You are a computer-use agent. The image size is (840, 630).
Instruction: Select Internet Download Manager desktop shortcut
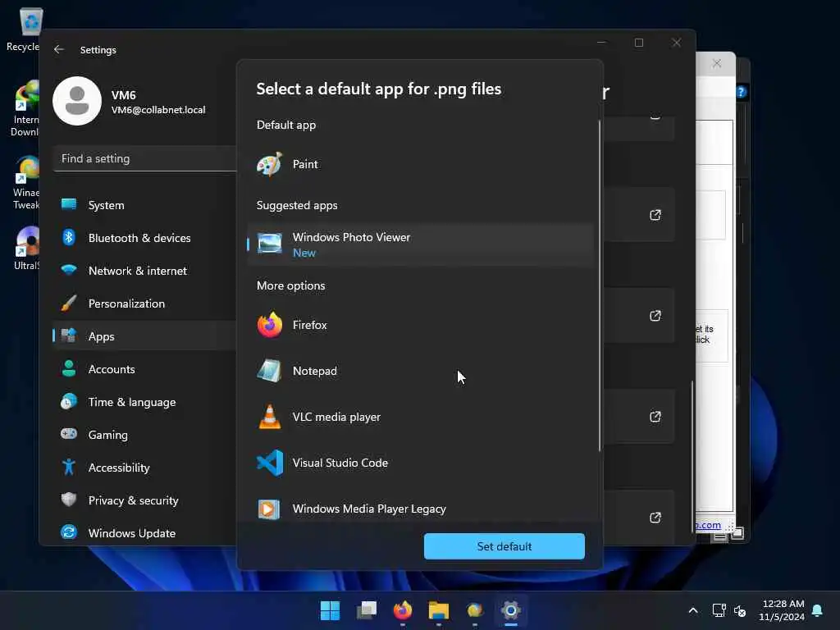[25, 109]
